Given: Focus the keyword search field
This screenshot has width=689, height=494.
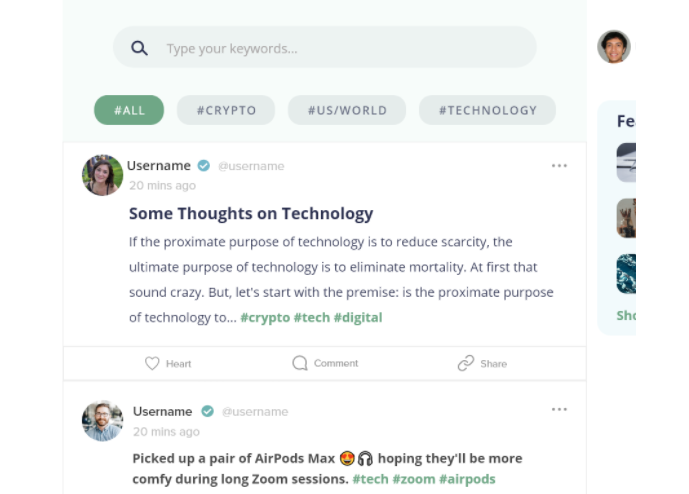Looking at the screenshot, I should tap(340, 48).
